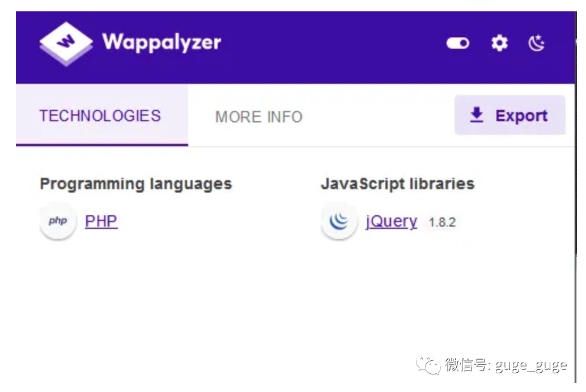Click the jQuery version 1.8.2 text
This screenshot has height=392, width=586.
pyautogui.click(x=442, y=223)
